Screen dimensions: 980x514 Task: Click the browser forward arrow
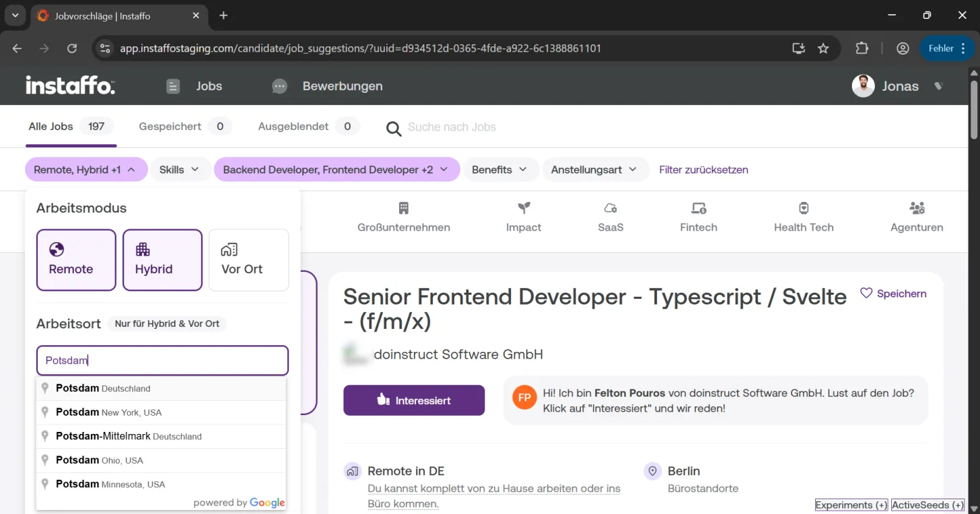pos(44,48)
